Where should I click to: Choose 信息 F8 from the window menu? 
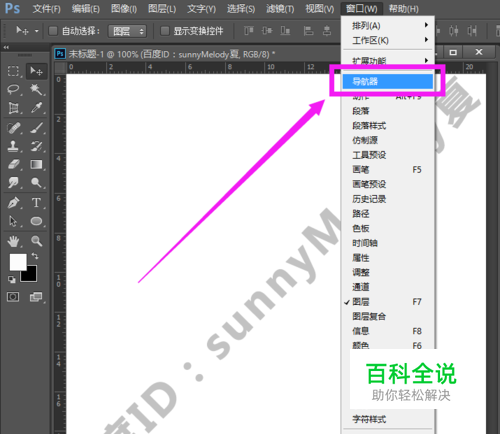[x=388, y=331]
